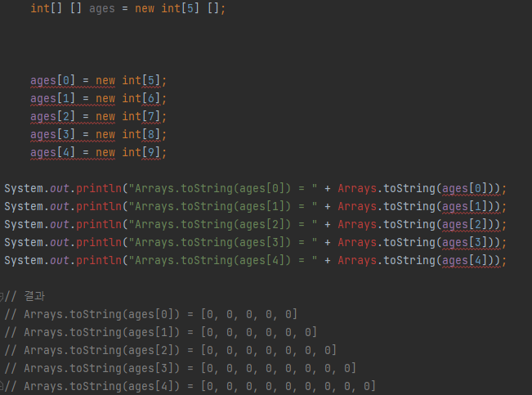Click the println line for ages[4]

point(255,261)
